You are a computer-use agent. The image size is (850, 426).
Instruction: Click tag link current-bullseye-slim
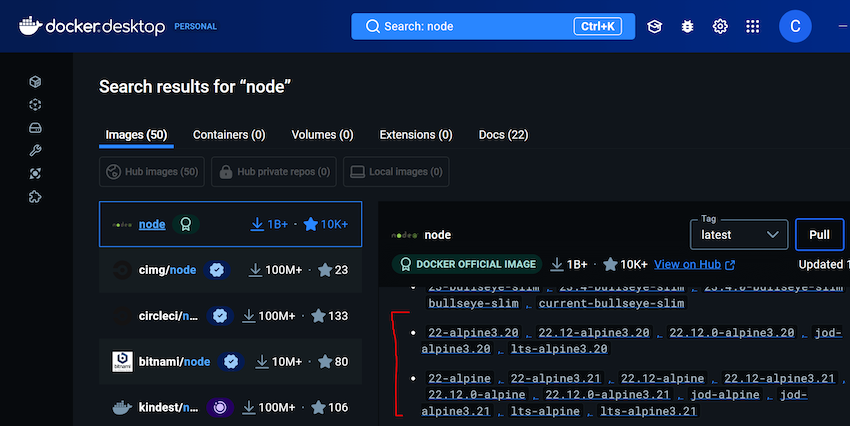point(611,304)
